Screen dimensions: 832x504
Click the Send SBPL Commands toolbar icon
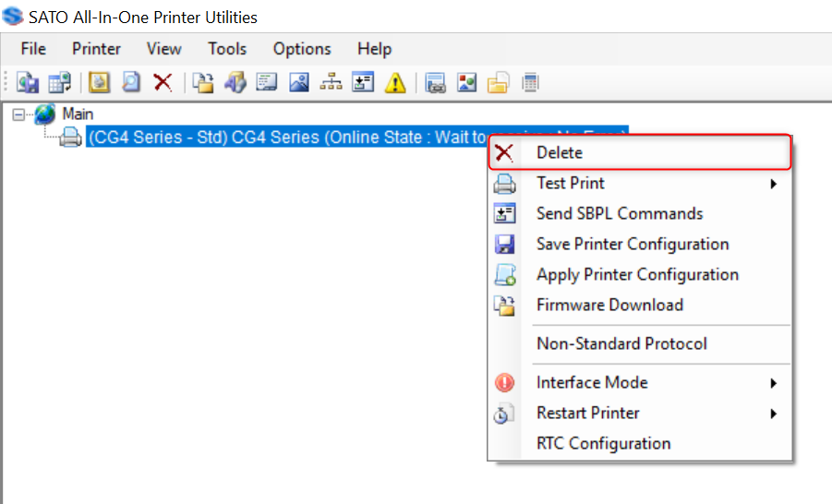tap(363, 83)
